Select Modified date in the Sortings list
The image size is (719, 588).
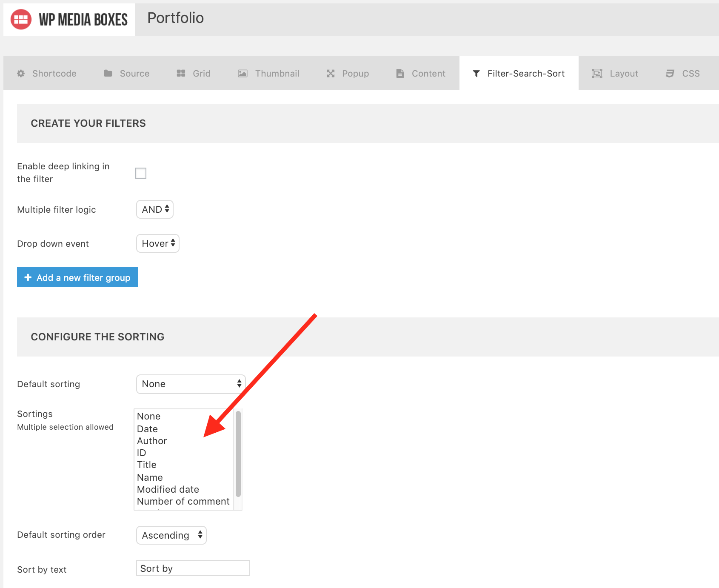168,489
